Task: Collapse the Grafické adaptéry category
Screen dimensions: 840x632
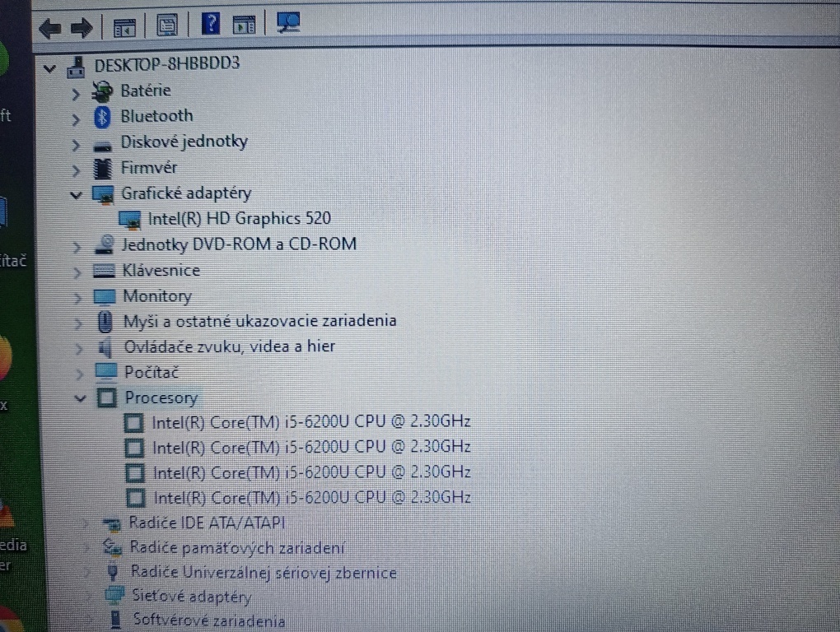Action: point(76,195)
